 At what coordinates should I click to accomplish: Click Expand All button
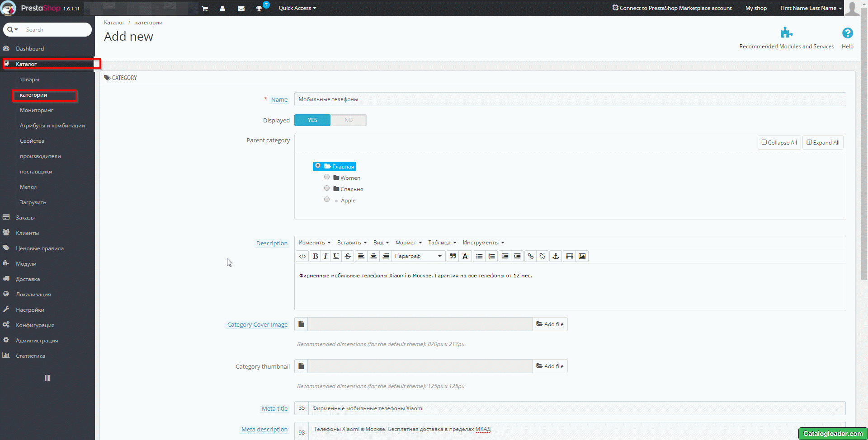pos(823,142)
